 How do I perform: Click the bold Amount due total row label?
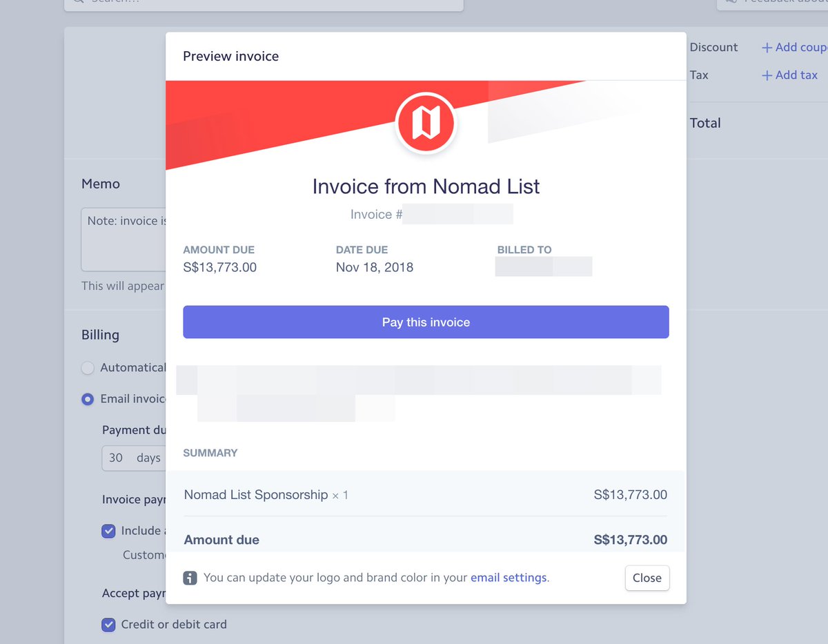point(221,540)
